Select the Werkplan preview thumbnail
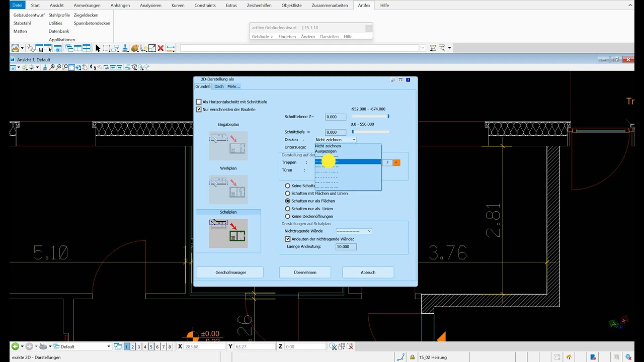Viewport: 644px width, 362px height. 228,190
